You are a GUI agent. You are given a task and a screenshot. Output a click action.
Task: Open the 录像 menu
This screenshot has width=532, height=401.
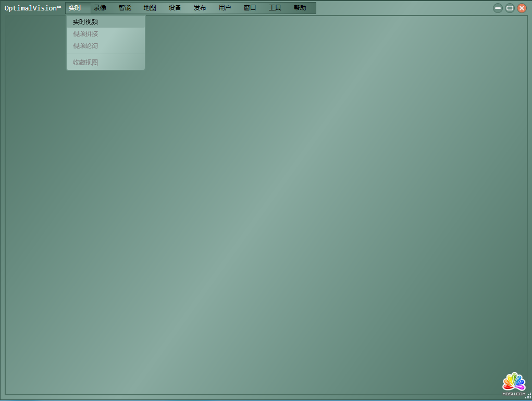coord(100,8)
